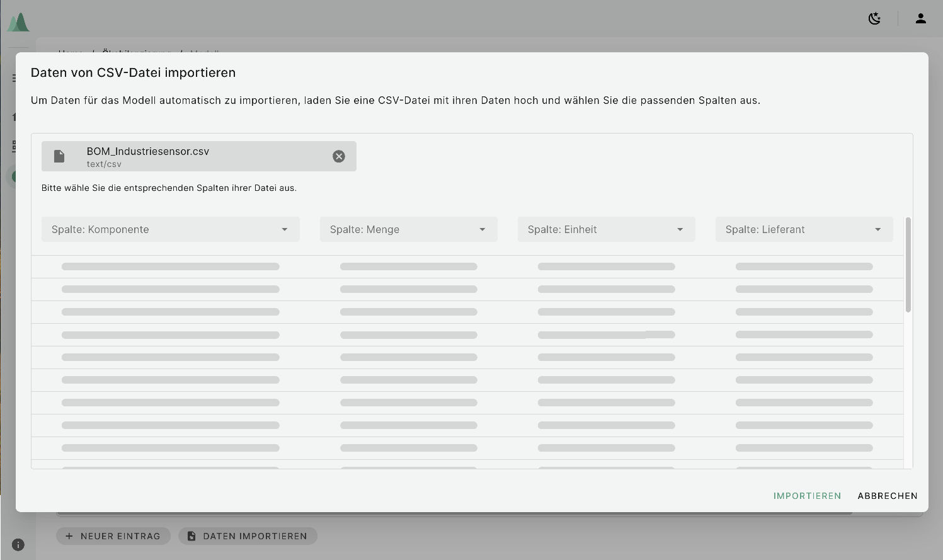The height and width of the screenshot is (560, 943).
Task: Click the green mountain app logo
Action: point(18,23)
